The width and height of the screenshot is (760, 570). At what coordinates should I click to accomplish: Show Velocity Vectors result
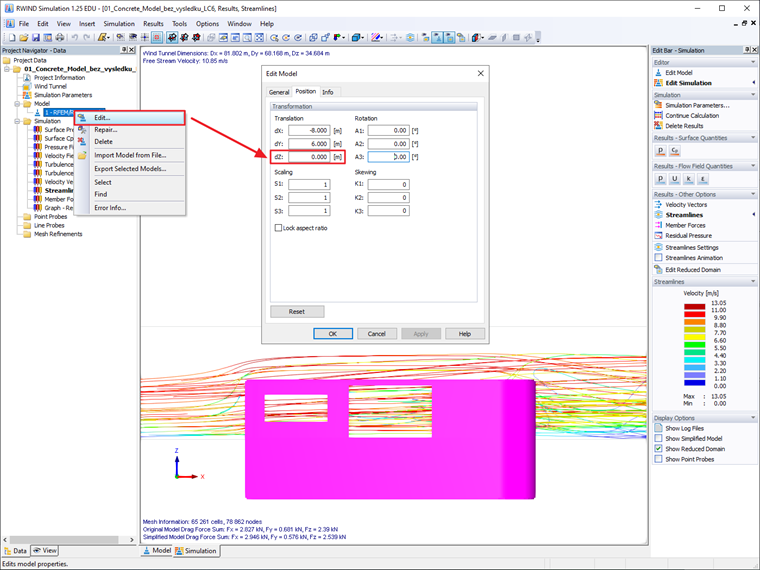click(686, 205)
